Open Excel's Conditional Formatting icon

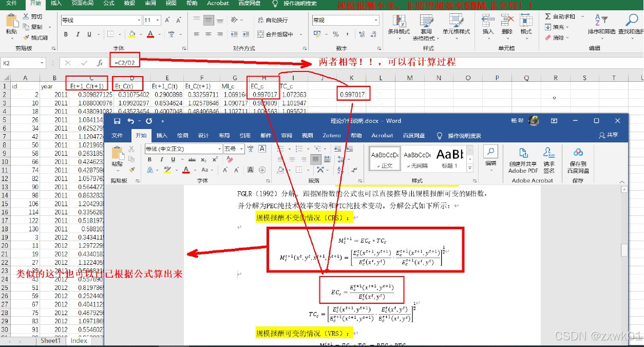[x=399, y=21]
